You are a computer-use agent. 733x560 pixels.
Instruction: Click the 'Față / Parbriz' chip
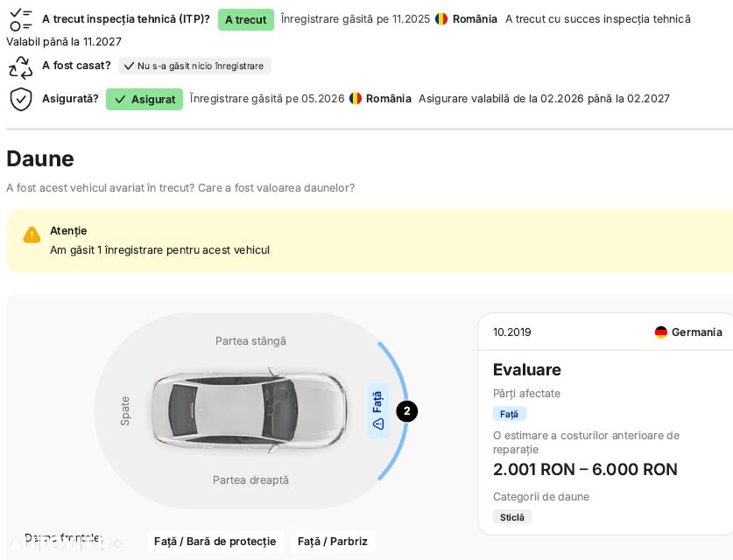point(333,542)
